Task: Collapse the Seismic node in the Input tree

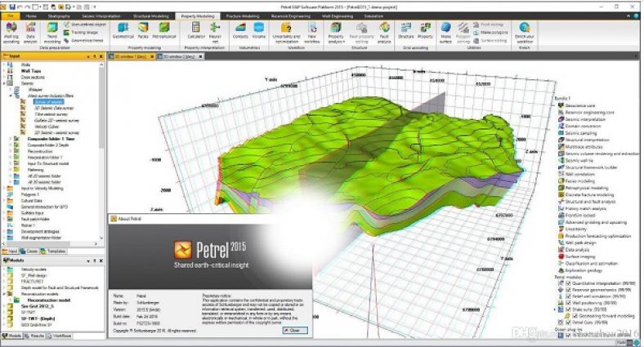Action: click(7, 83)
